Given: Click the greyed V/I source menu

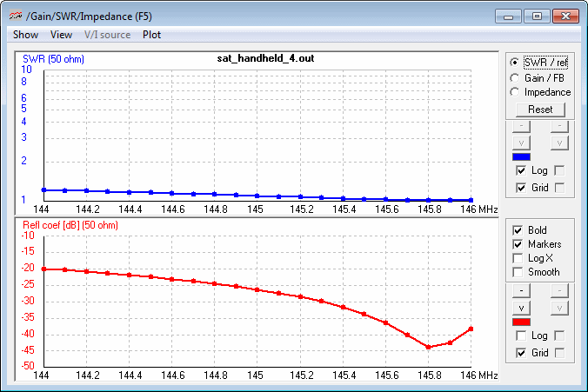Looking at the screenshot, I should tap(107, 35).
